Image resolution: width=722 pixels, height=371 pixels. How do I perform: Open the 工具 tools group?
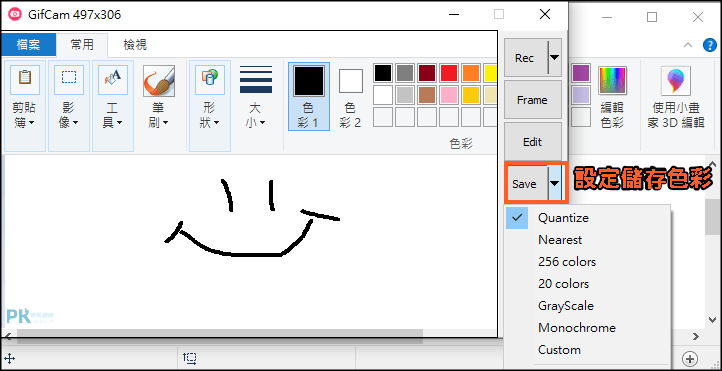(113, 105)
